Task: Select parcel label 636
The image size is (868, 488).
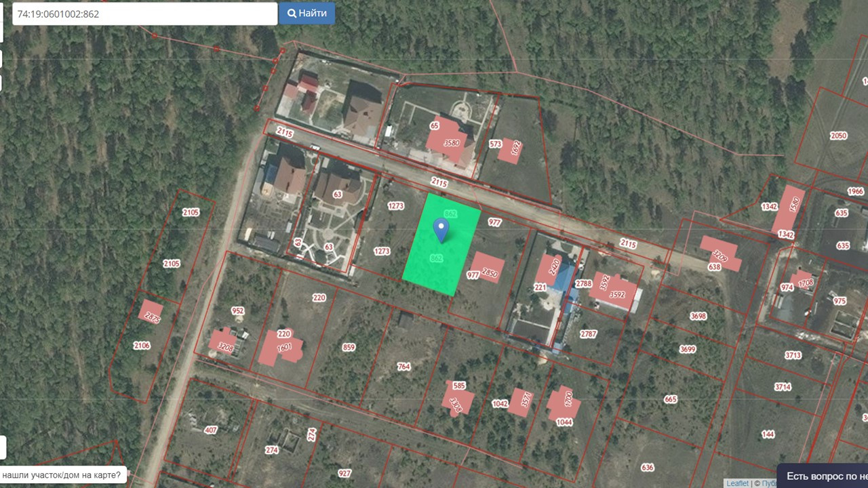Action: (647, 467)
